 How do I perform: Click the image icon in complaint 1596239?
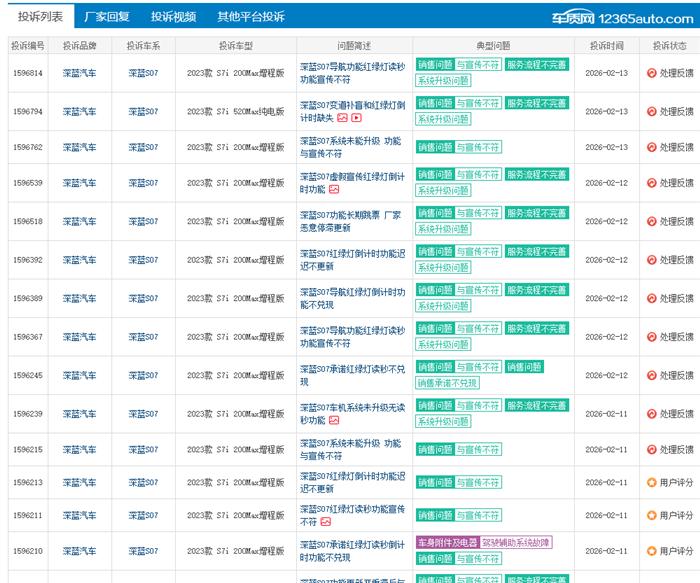(334, 420)
